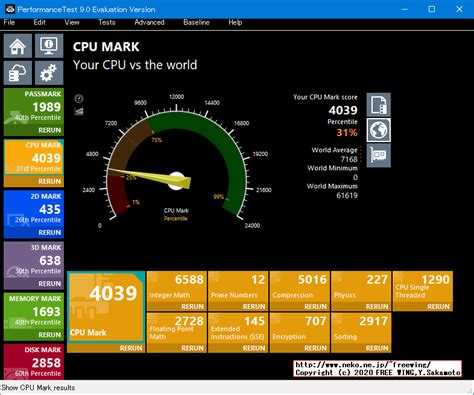Open the score report document icon
Screen dimensions: 474x395
(379, 105)
